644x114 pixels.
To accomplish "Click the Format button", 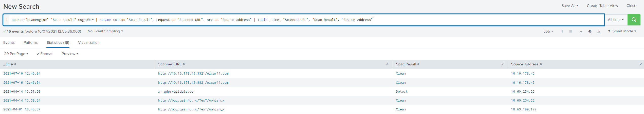I will pos(45,54).
